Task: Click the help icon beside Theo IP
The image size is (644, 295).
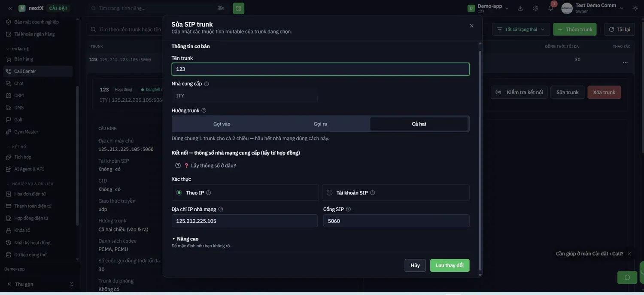Action: coord(209,193)
